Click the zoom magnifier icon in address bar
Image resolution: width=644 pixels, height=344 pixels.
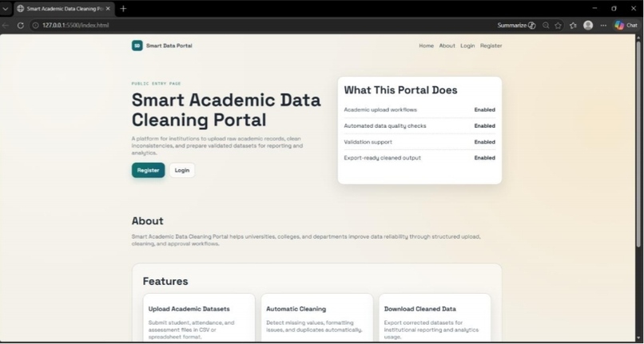pos(546,26)
